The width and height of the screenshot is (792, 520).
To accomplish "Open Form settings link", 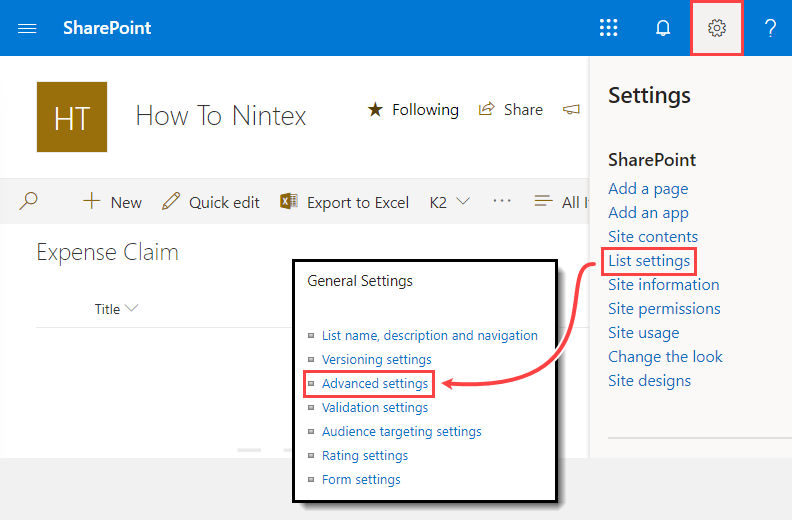I will 361,480.
